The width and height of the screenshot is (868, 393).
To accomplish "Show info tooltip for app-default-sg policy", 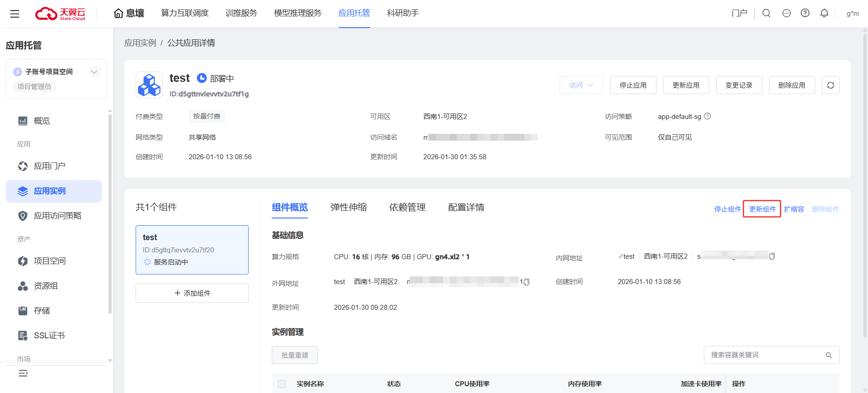I will pos(708,116).
